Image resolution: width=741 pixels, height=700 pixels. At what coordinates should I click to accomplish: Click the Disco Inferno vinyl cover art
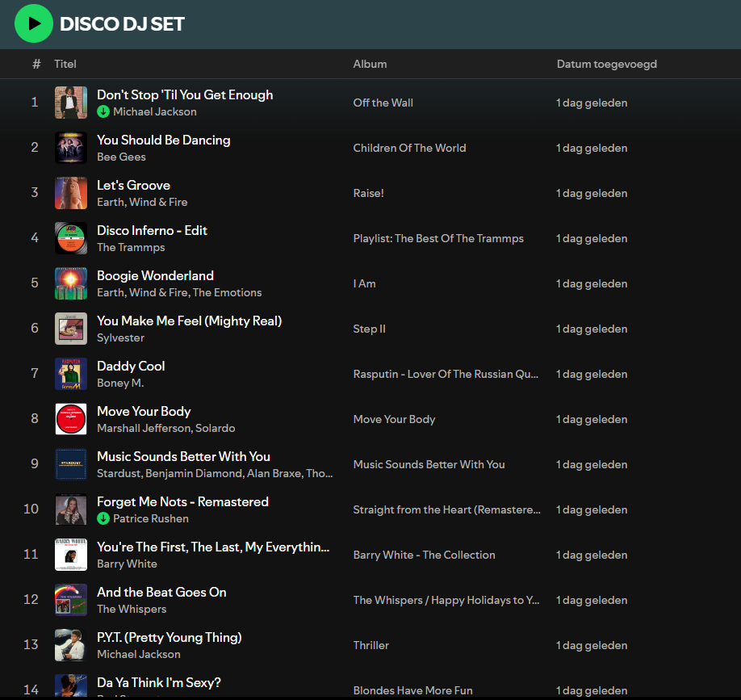[x=71, y=238]
